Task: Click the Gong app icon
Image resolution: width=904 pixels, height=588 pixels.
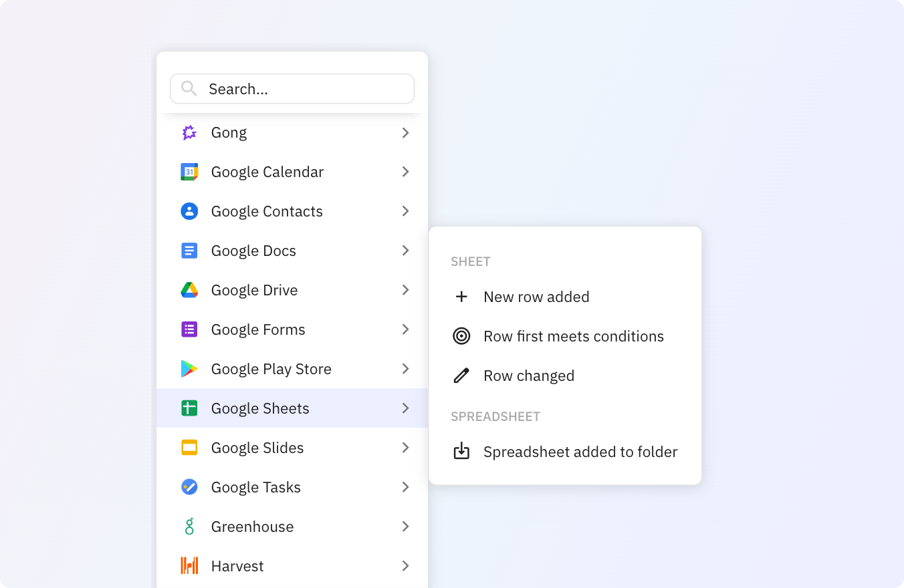Action: (x=189, y=133)
